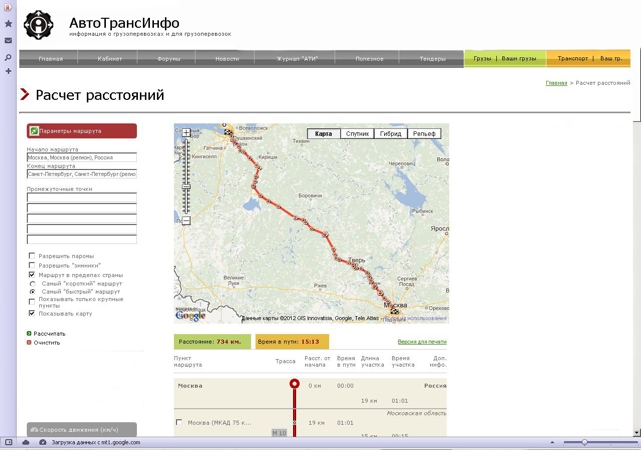
Task: Click the Главная breadcrumb link
Action: (x=556, y=83)
